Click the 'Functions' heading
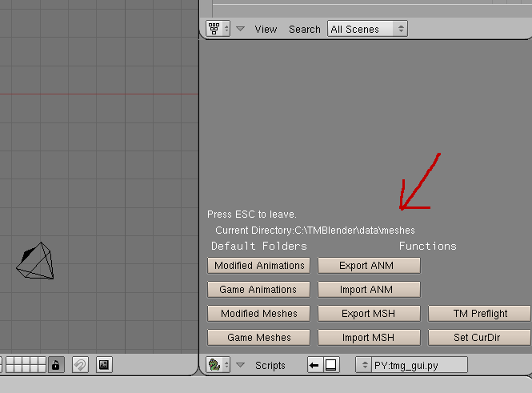 tap(427, 246)
